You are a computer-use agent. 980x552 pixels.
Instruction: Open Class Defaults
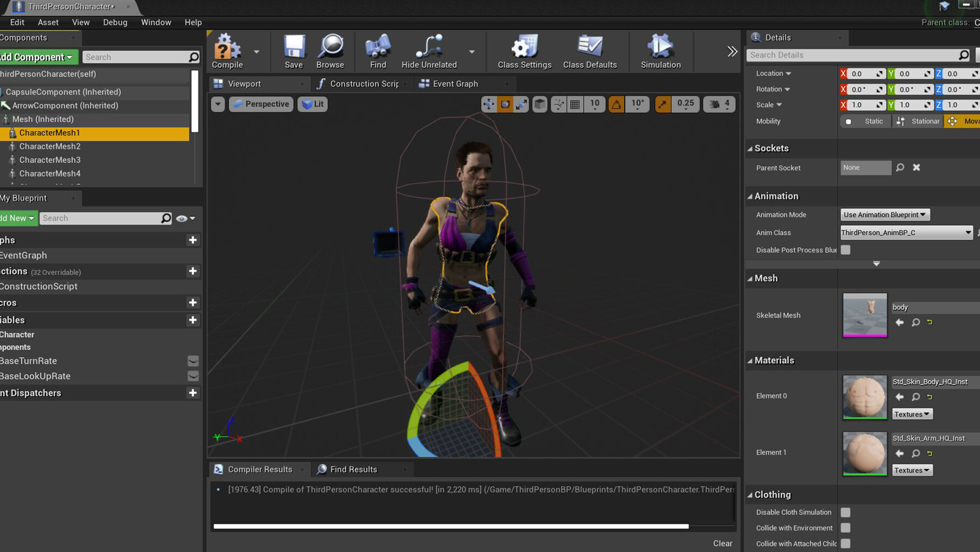(x=590, y=51)
